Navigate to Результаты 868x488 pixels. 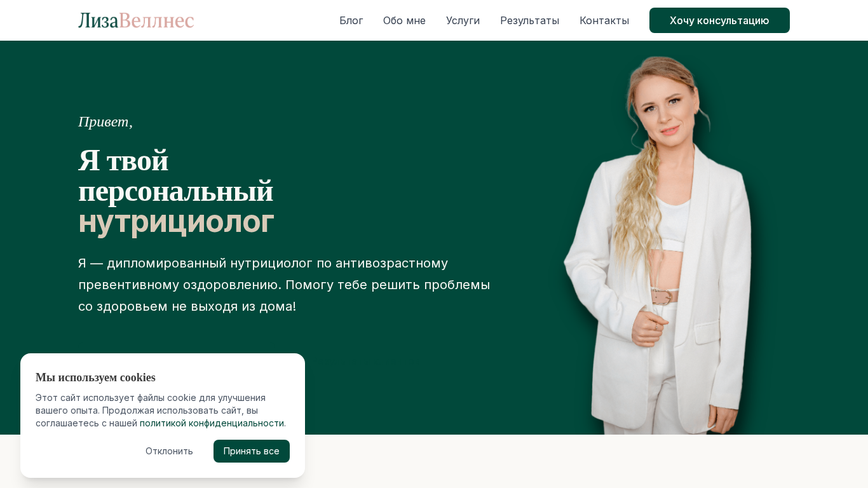pos(529,20)
